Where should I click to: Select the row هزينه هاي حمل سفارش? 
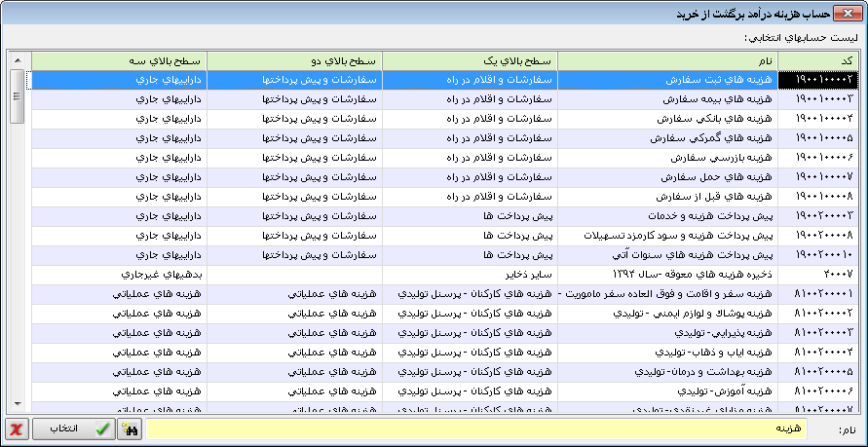click(x=667, y=177)
